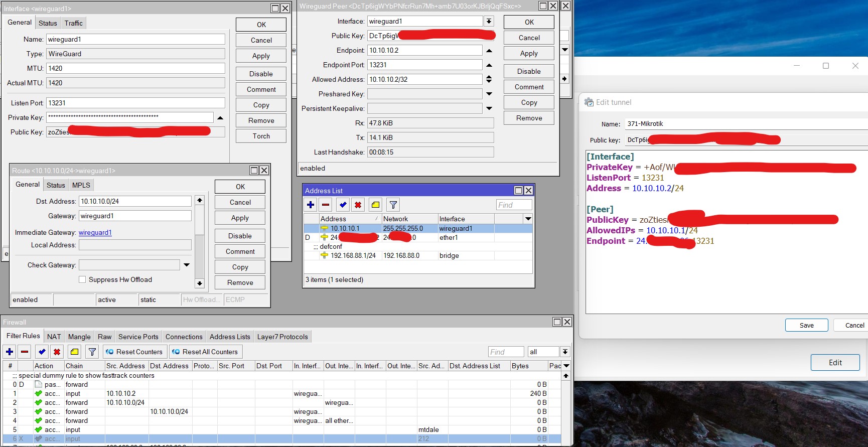Click the comment icon in Address List toolbar
868x447 pixels.
[x=376, y=205]
